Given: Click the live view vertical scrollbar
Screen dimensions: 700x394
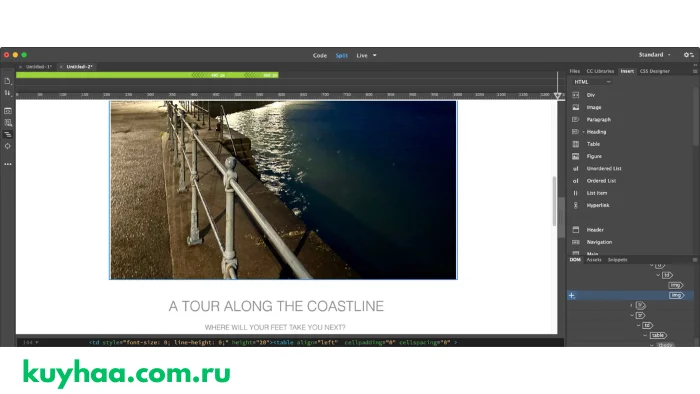Looking at the screenshot, I should click(554, 201).
